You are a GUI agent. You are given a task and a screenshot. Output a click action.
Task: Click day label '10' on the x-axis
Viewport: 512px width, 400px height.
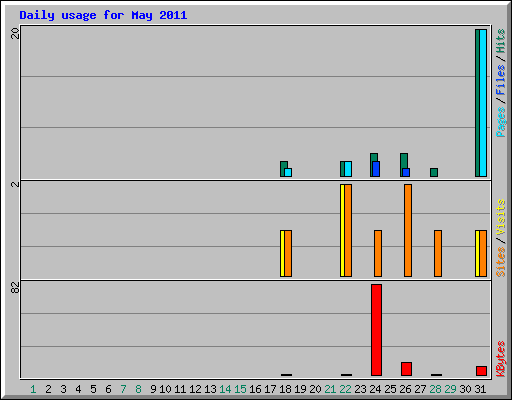point(165,389)
